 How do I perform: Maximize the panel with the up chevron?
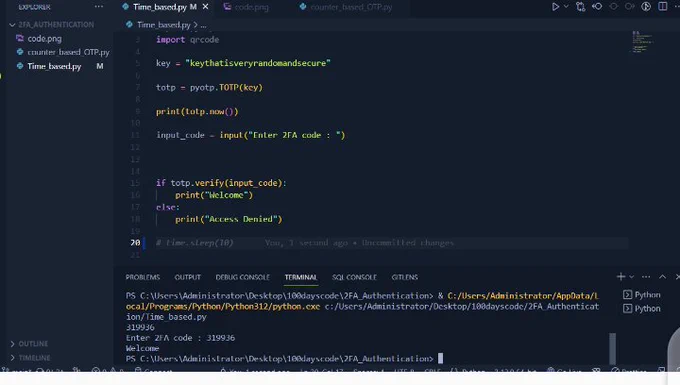(662, 277)
